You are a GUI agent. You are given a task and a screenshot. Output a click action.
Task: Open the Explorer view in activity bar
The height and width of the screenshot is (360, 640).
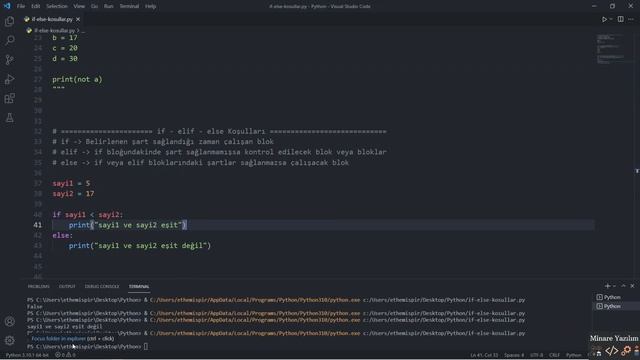[9, 21]
